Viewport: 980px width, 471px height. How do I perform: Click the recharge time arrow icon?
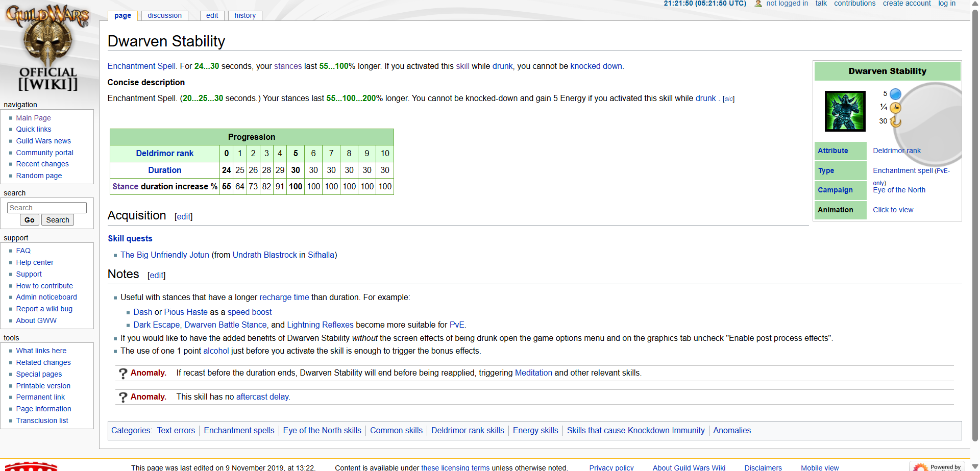pos(895,121)
